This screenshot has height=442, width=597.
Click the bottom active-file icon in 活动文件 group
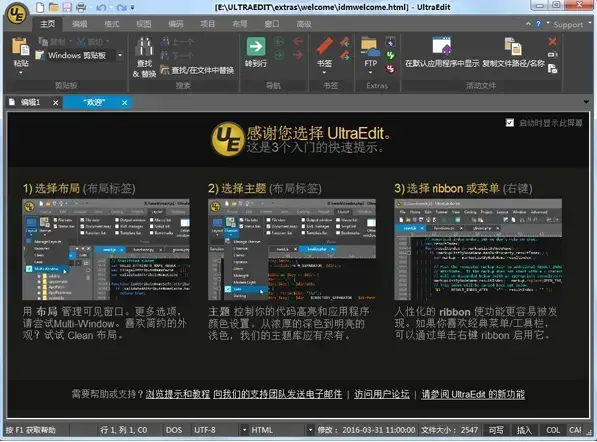552,69
